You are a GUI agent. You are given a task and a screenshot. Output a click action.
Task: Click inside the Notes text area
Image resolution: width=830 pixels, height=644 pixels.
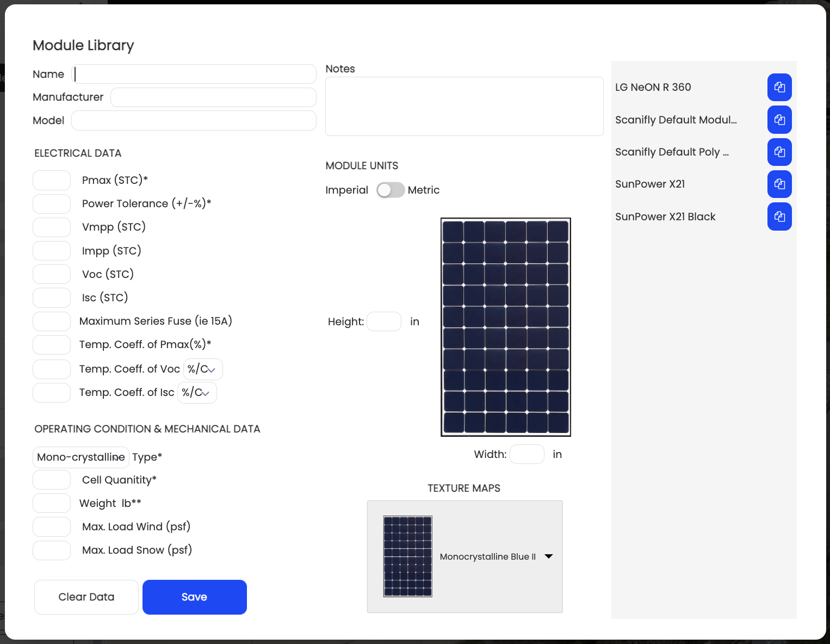coord(463,106)
